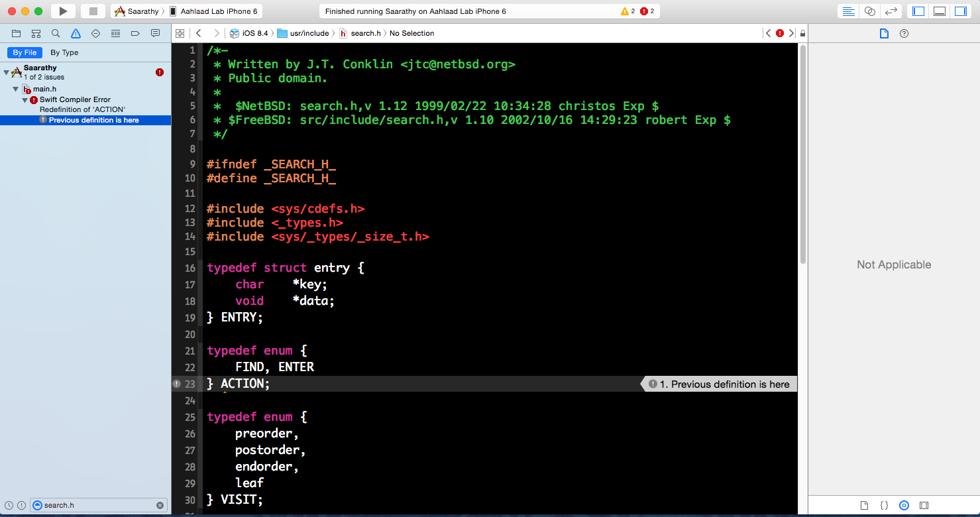
Task: Show the Quick Help inspector
Action: [x=904, y=33]
